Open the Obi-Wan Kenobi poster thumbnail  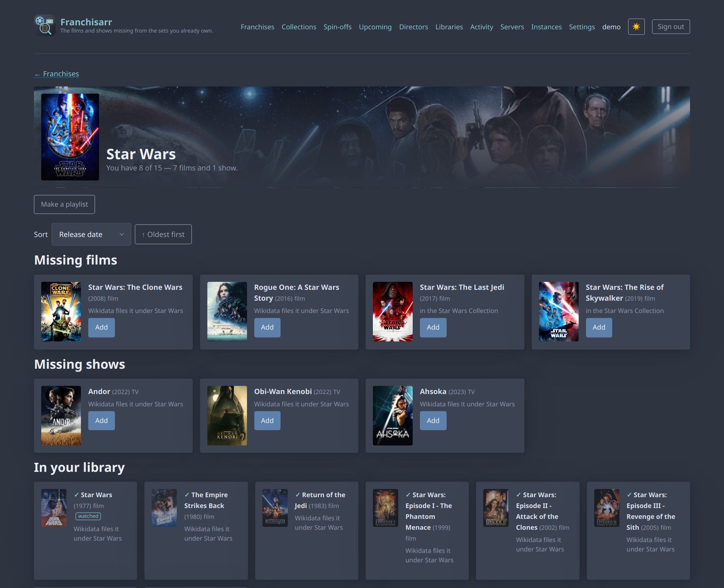pyautogui.click(x=227, y=415)
